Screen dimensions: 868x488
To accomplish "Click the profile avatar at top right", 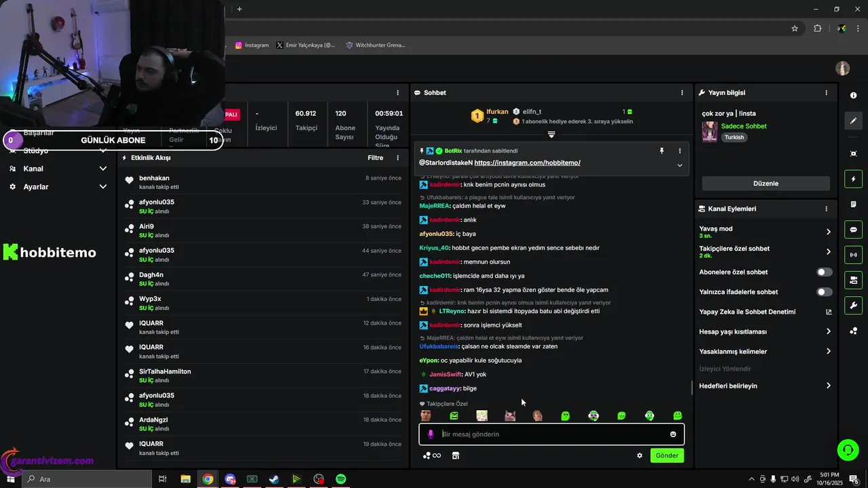I will tap(843, 68).
